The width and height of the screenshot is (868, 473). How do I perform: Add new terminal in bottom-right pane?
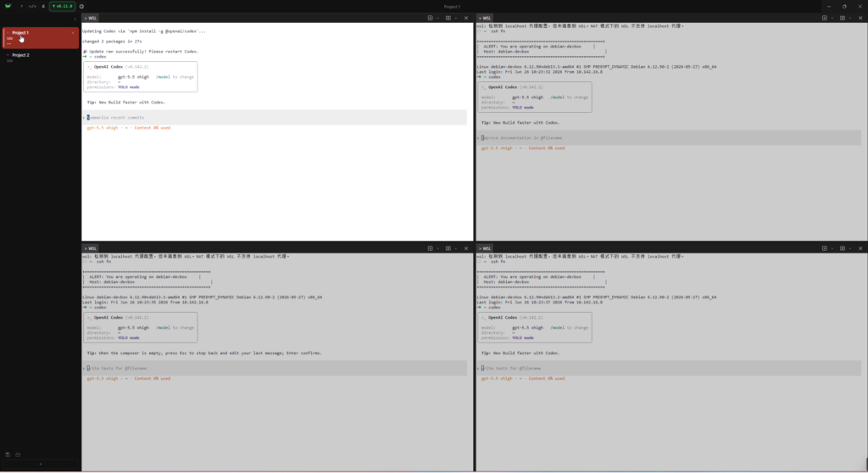point(824,248)
